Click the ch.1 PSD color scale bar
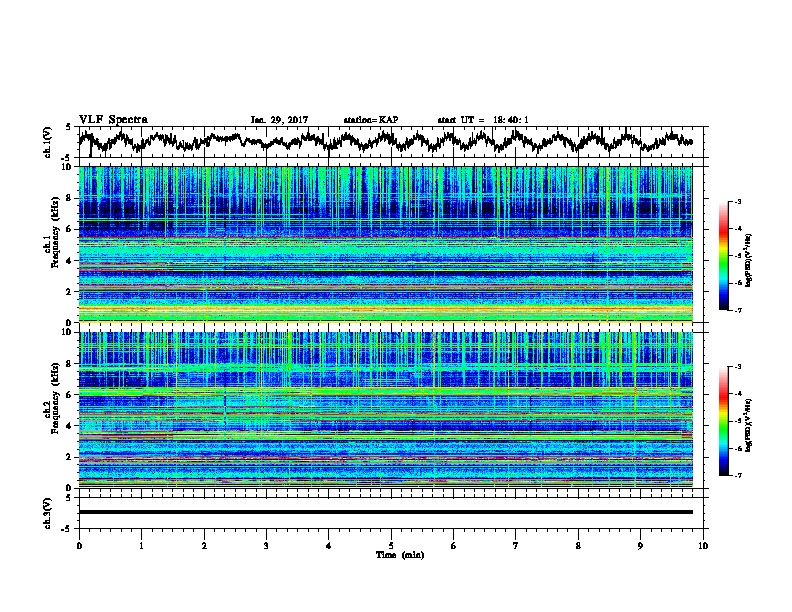The image size is (792, 612). pos(723,256)
